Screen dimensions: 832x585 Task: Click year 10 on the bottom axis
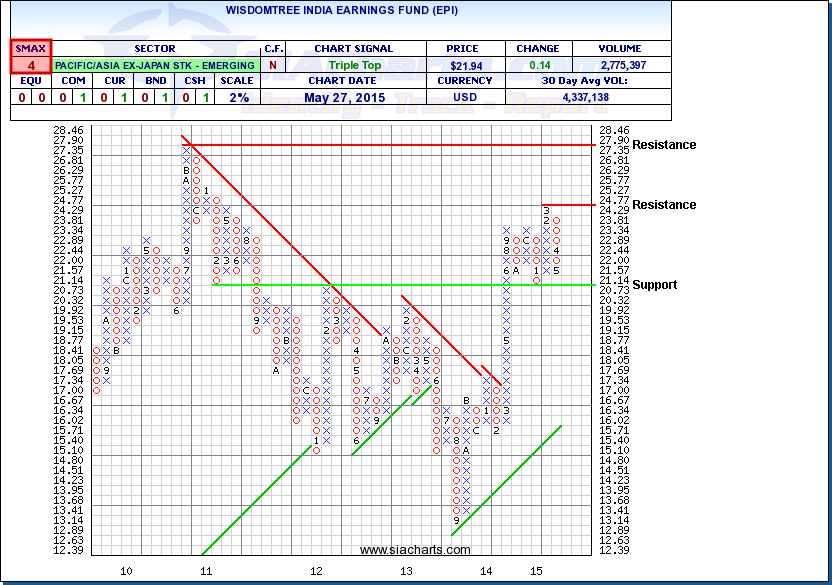click(126, 570)
